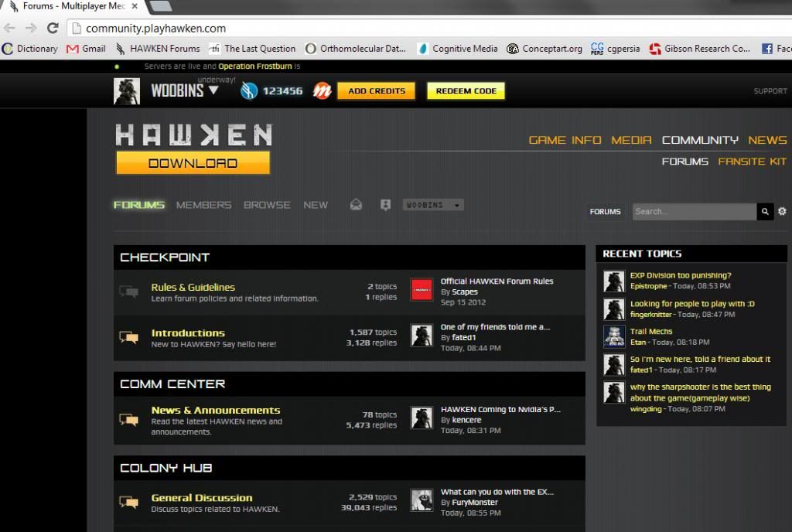792x532 pixels.
Task: Click the Operation Frostburn announcement link
Action: (255, 66)
